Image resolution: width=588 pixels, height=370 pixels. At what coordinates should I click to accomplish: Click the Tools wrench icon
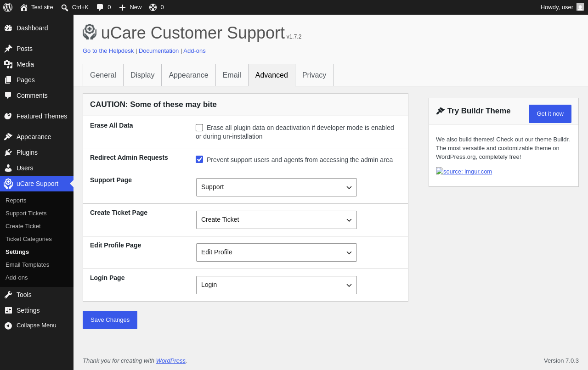pos(8,295)
